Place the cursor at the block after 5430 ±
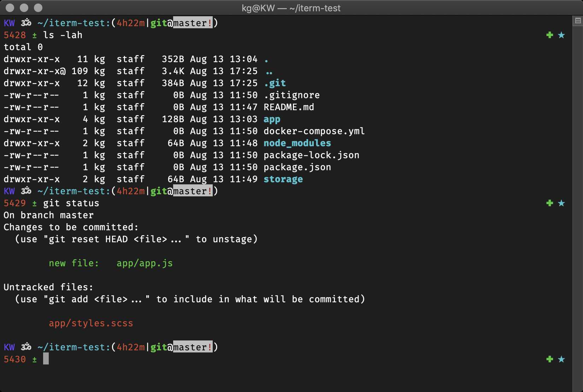This screenshot has width=583, height=392. [46, 359]
